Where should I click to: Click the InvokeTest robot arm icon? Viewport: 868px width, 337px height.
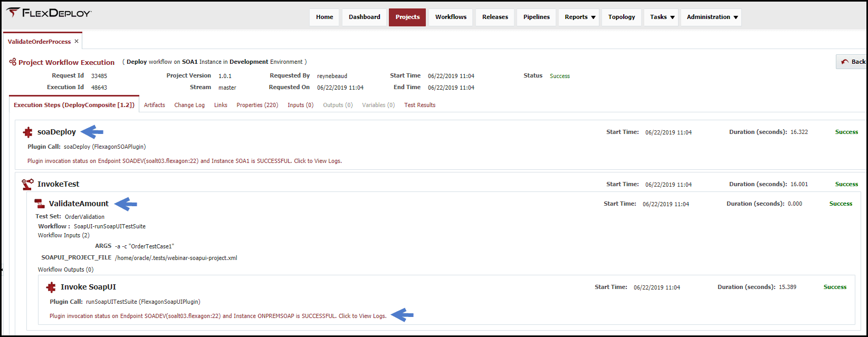click(28, 184)
